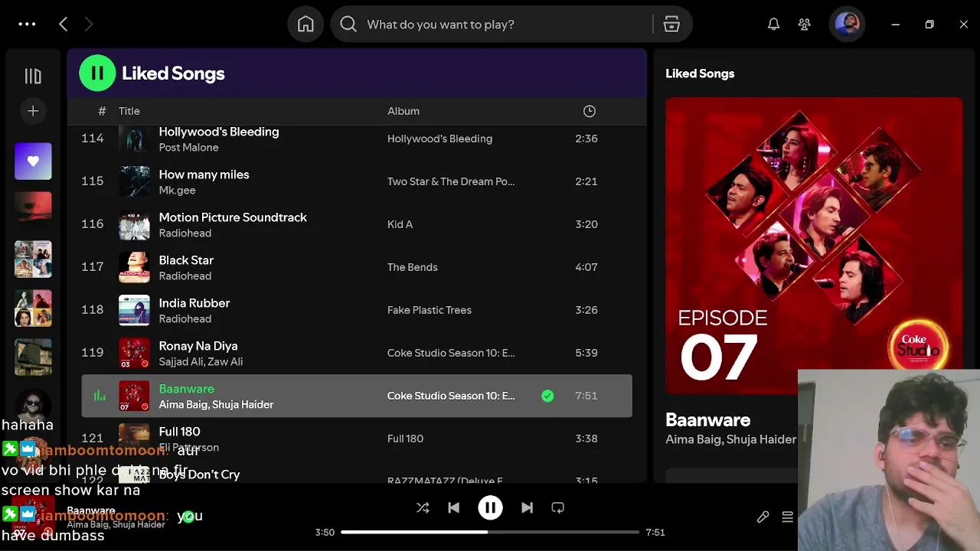Open Liked Songs heading in right panel

click(700, 73)
